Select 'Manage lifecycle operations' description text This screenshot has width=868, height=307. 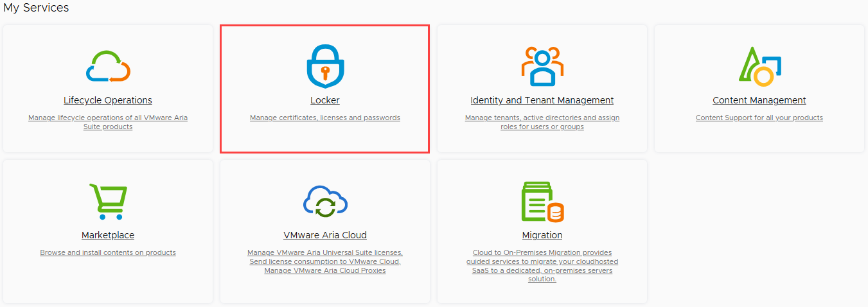pos(108,122)
